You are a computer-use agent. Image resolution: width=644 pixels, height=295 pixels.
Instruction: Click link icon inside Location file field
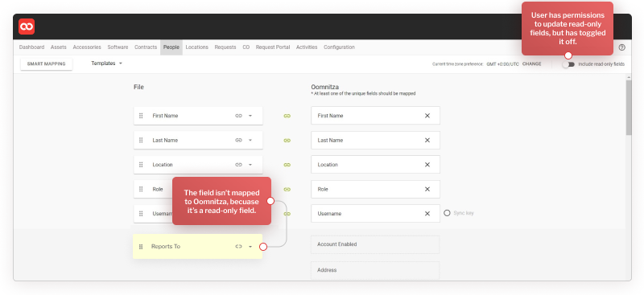click(238, 165)
